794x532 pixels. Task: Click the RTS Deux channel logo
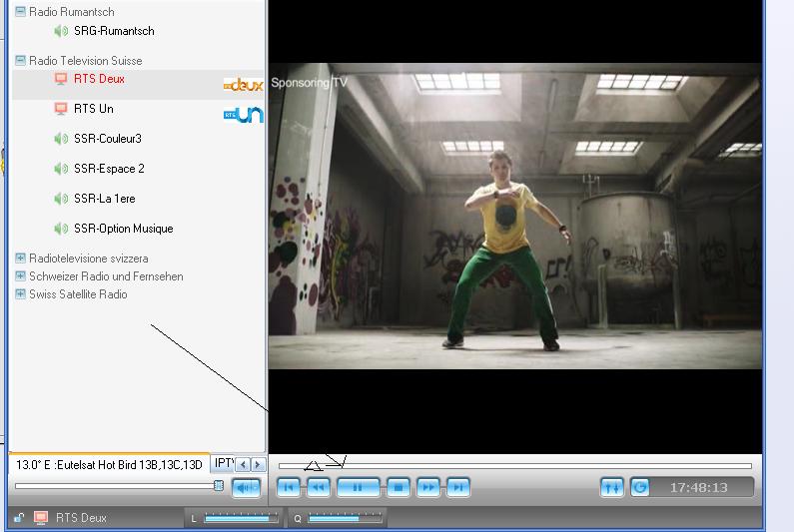tap(244, 85)
